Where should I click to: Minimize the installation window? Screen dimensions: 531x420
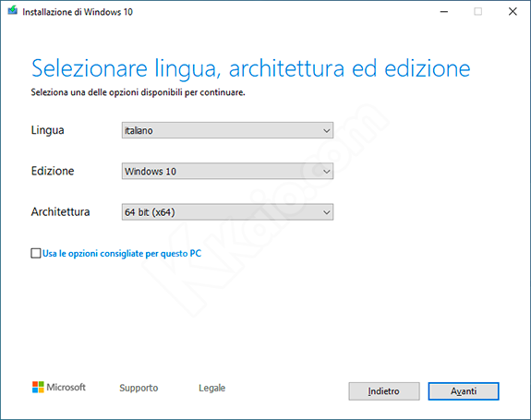(x=444, y=12)
